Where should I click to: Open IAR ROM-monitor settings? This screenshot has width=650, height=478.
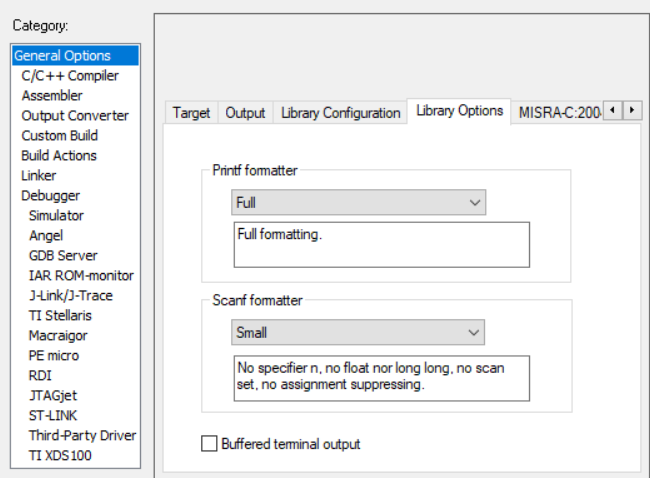point(81,275)
